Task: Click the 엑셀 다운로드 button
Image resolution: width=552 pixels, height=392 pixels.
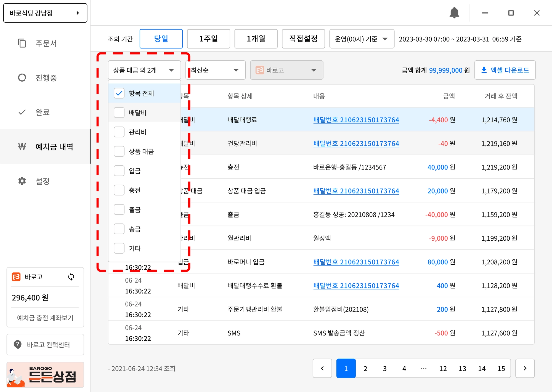Action: 505,70
